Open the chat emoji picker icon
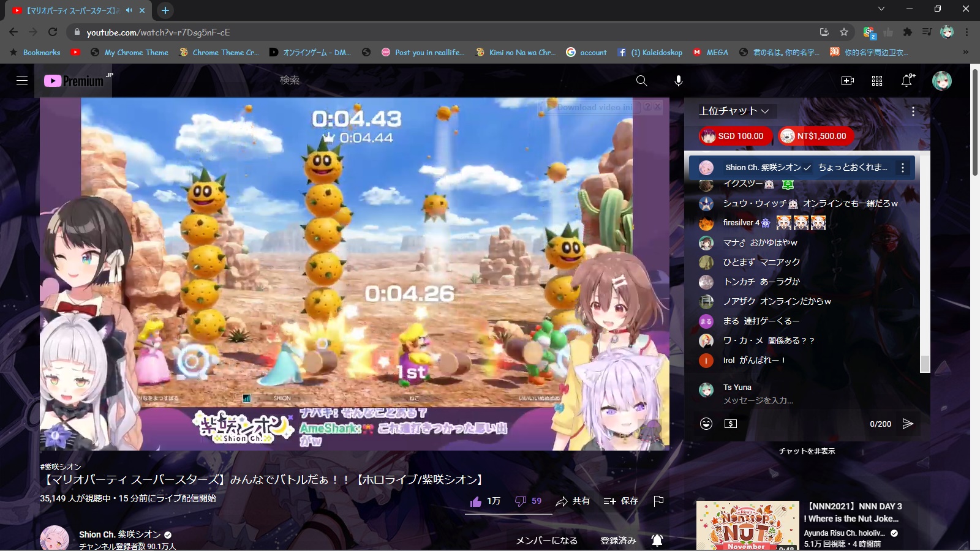 pos(706,424)
